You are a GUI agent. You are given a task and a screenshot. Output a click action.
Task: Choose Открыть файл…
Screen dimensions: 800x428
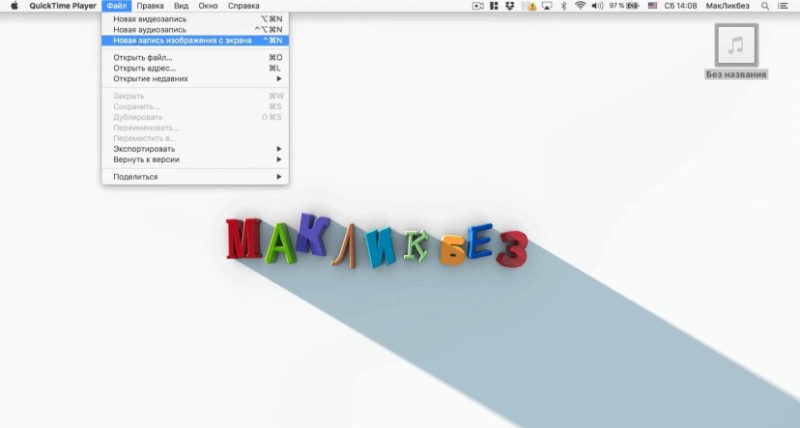pos(195,57)
